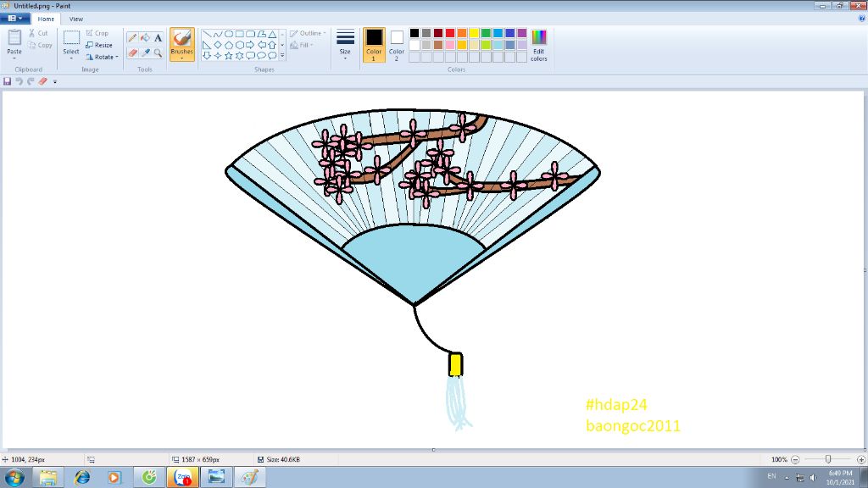Click the zoom out minus button
This screenshot has height=488, width=868.
click(x=795, y=459)
